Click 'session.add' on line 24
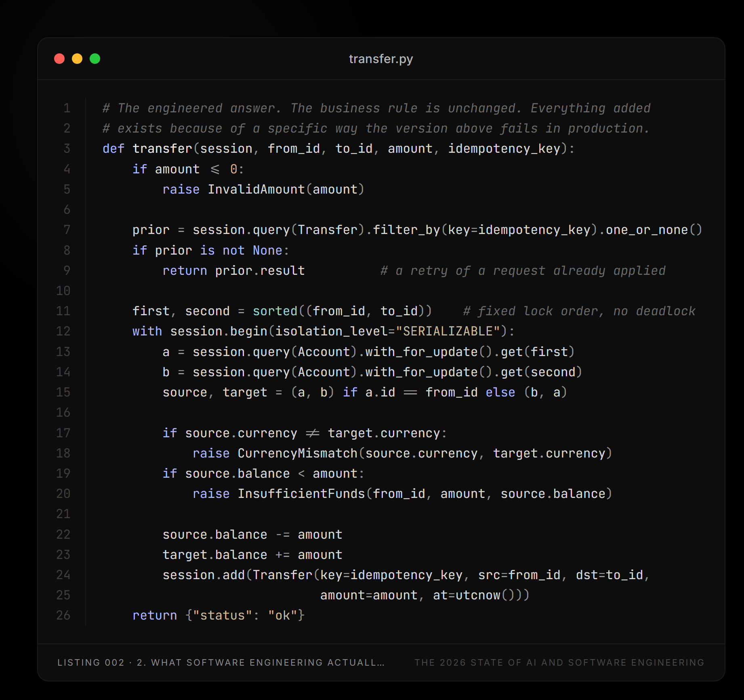Screen dimensions: 744x700 204,575
